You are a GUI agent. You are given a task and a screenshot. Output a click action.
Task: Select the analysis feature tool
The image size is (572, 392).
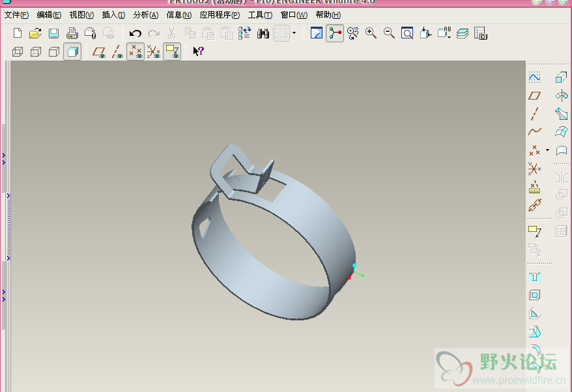pyautogui.click(x=534, y=187)
